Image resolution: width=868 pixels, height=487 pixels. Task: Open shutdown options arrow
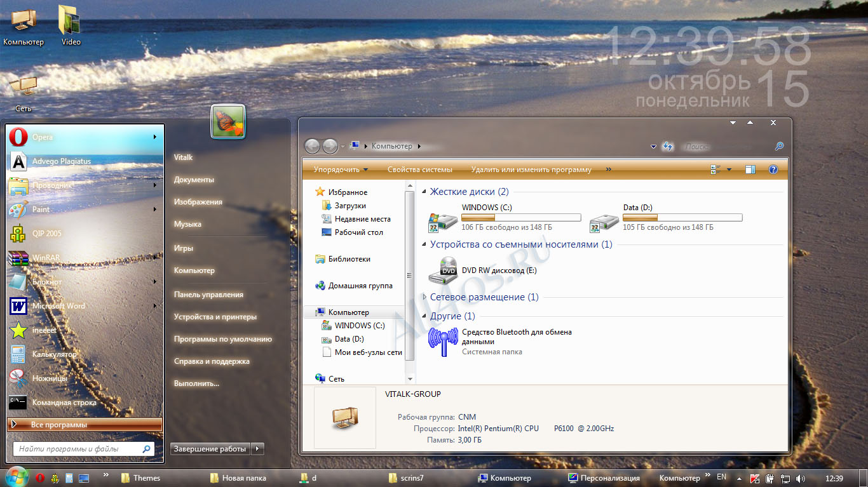(x=257, y=449)
